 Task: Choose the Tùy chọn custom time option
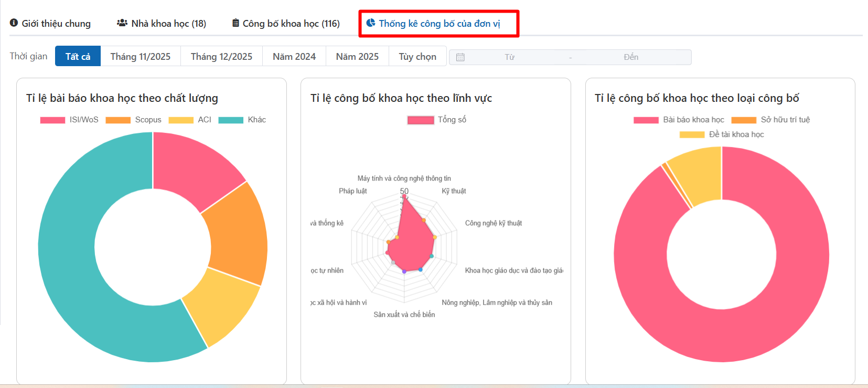click(x=417, y=57)
